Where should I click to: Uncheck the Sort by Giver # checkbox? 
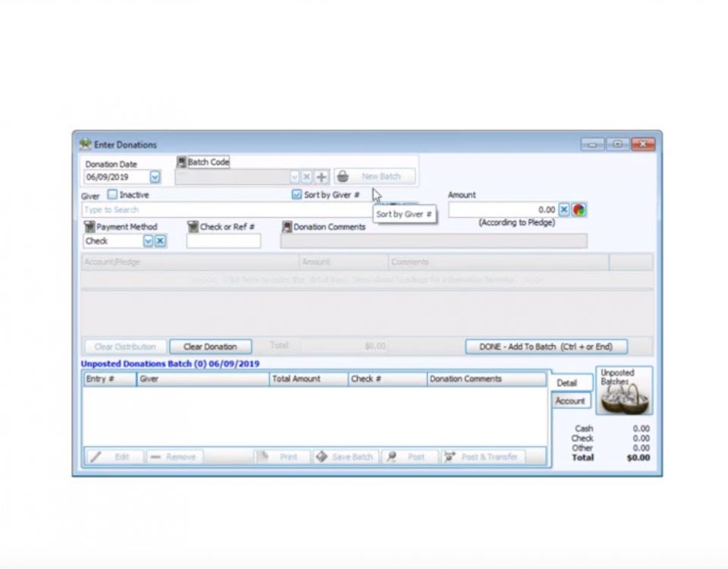point(297,195)
